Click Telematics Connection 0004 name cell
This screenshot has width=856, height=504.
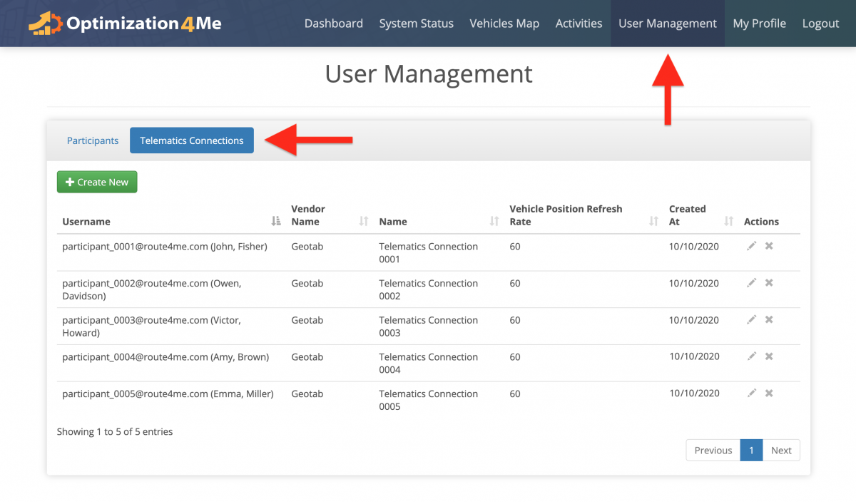pos(429,364)
